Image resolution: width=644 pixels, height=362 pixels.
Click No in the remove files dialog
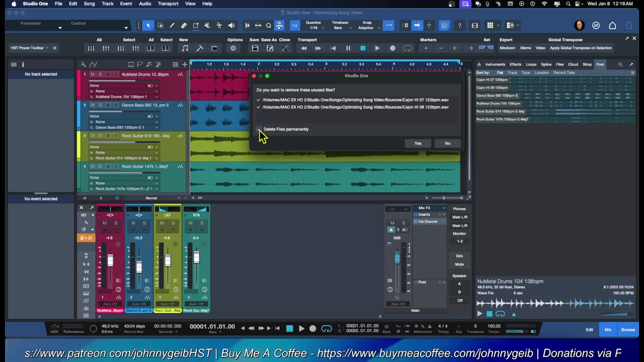click(x=447, y=143)
